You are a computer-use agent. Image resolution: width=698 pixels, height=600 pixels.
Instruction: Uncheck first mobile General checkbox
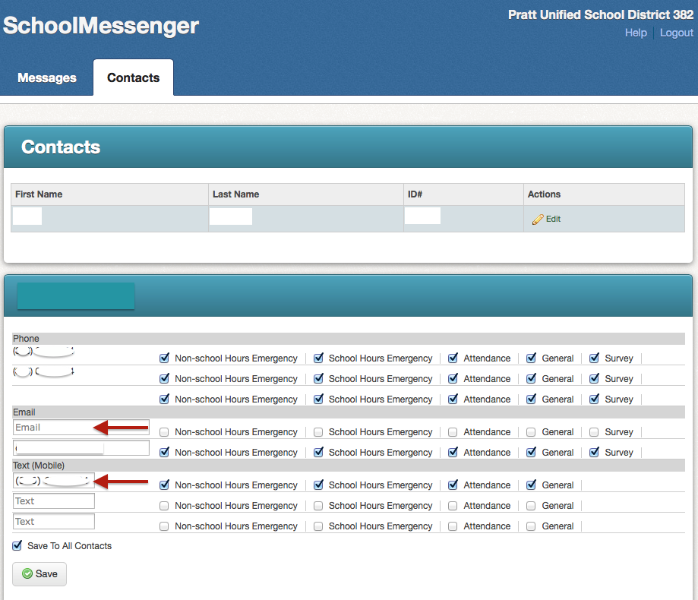[x=531, y=485]
